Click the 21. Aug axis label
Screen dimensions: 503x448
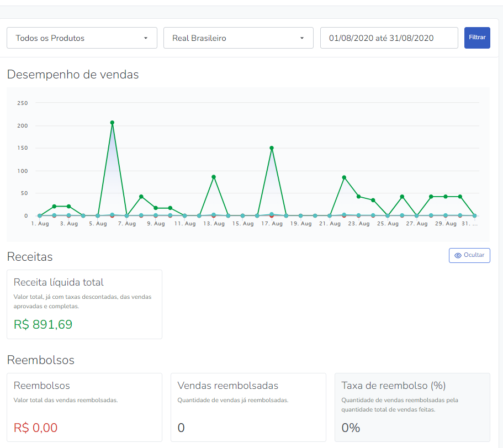(x=330, y=224)
